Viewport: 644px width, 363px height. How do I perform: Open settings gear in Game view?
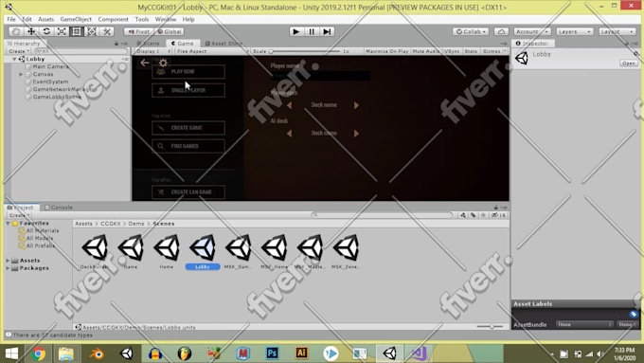163,63
